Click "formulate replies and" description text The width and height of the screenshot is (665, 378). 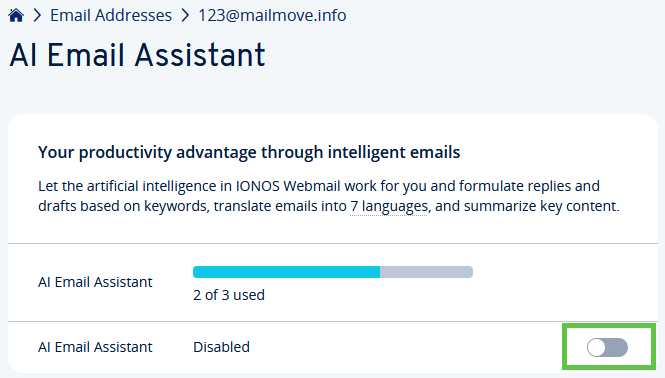click(x=529, y=186)
